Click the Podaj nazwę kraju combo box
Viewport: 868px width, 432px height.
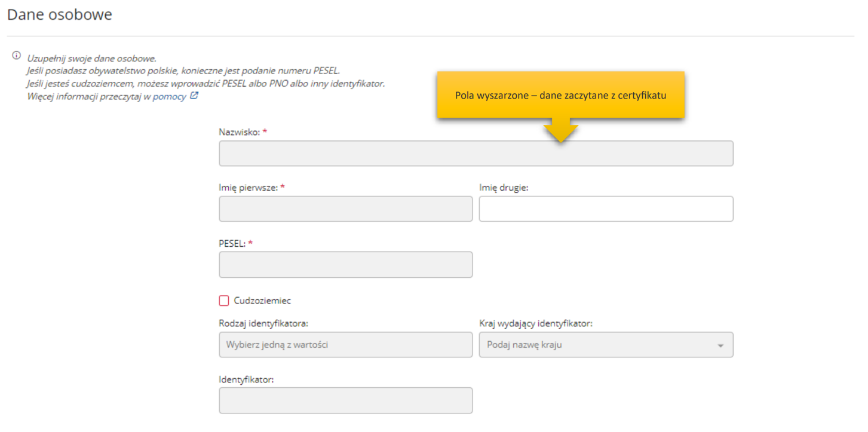click(606, 345)
